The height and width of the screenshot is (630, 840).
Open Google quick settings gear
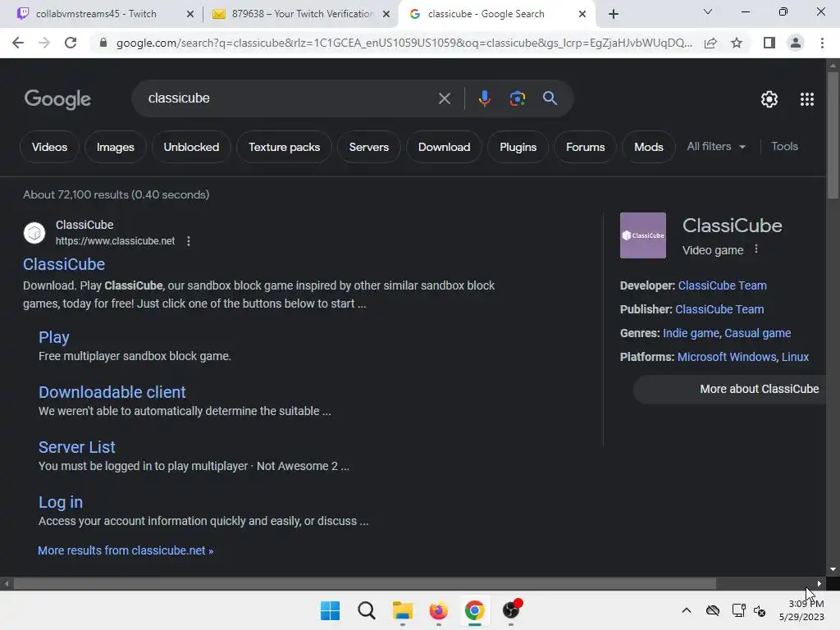[769, 99]
